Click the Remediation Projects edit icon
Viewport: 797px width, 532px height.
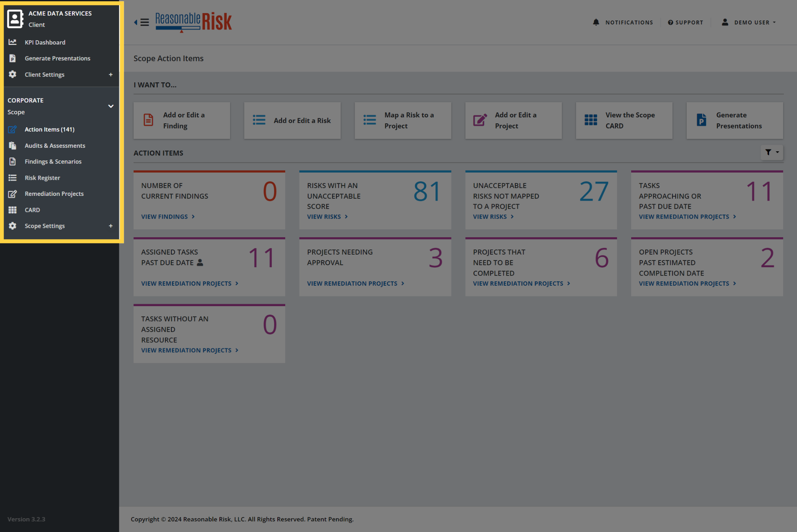click(13, 193)
